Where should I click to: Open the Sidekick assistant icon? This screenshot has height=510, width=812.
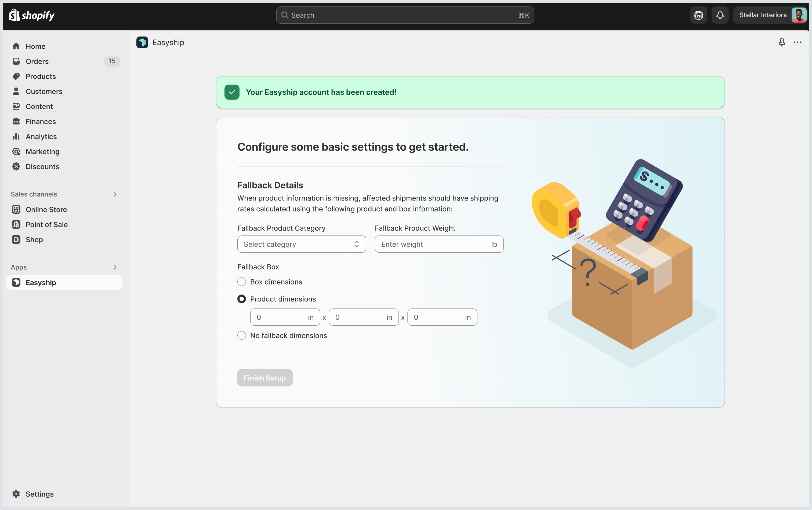[x=698, y=15]
